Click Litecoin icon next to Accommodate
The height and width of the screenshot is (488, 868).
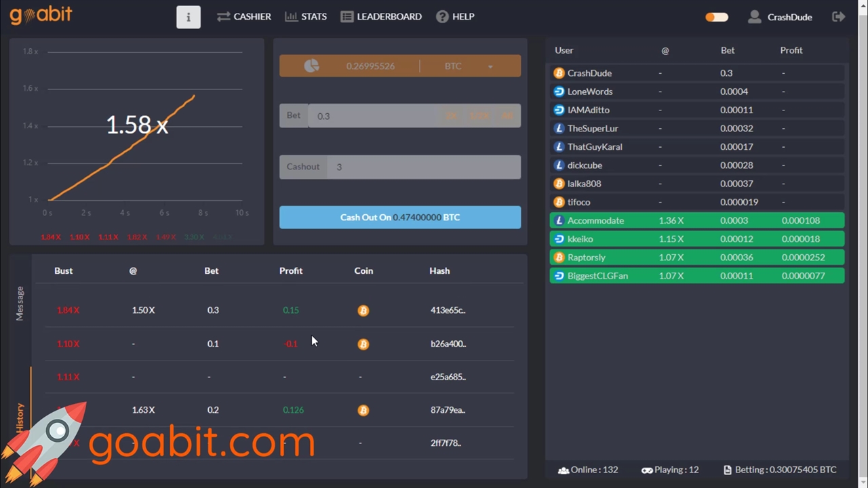[559, 220]
